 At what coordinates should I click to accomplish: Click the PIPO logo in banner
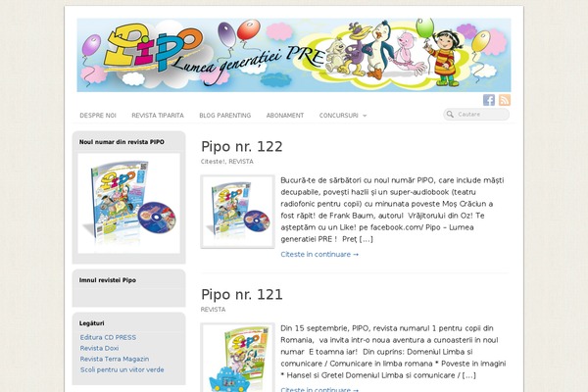tap(154, 47)
